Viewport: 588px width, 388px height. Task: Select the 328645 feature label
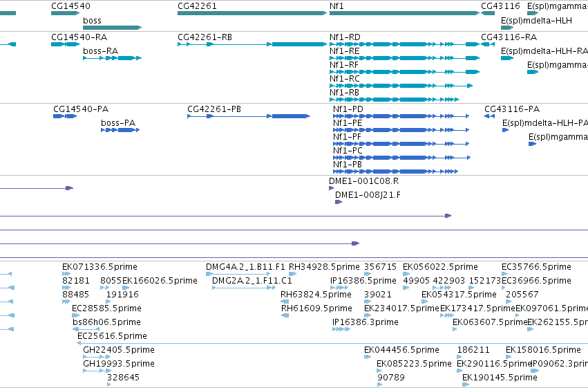click(123, 378)
